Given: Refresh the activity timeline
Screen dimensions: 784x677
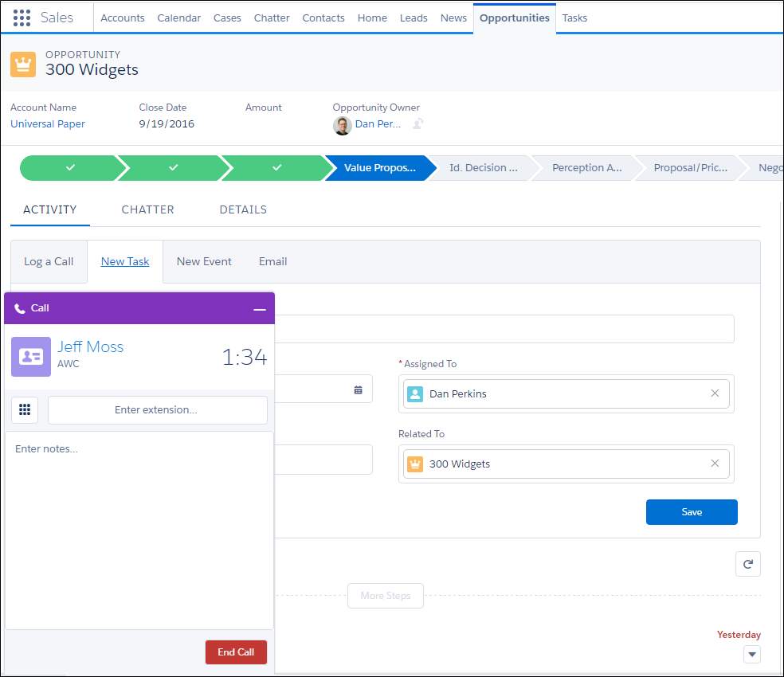Looking at the screenshot, I should point(747,564).
